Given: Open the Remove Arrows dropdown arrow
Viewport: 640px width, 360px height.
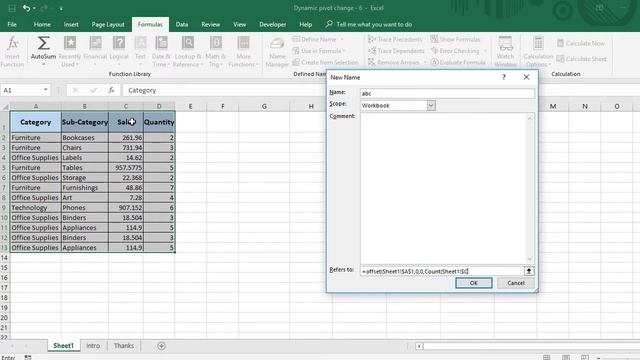Looking at the screenshot, I should tap(424, 62).
